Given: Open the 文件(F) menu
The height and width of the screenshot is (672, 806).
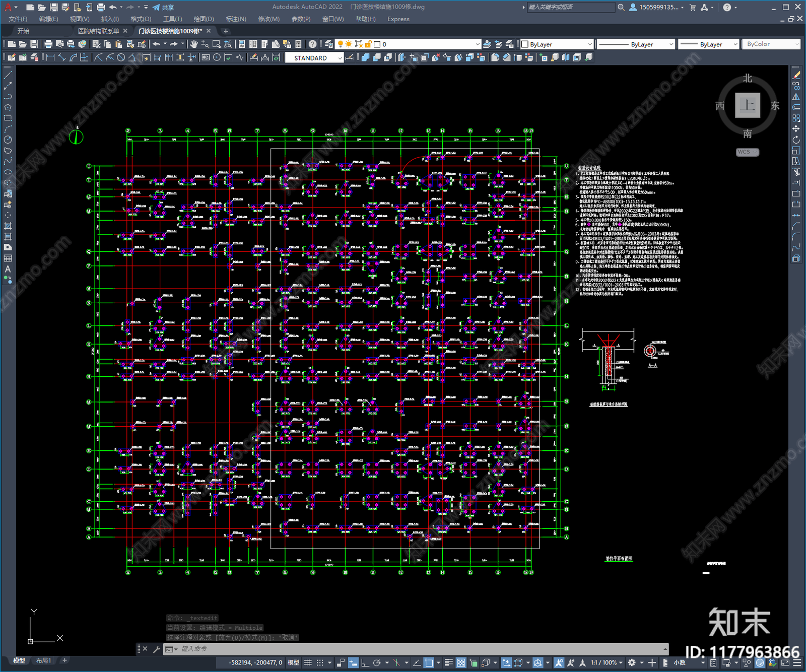Looking at the screenshot, I should [18, 19].
